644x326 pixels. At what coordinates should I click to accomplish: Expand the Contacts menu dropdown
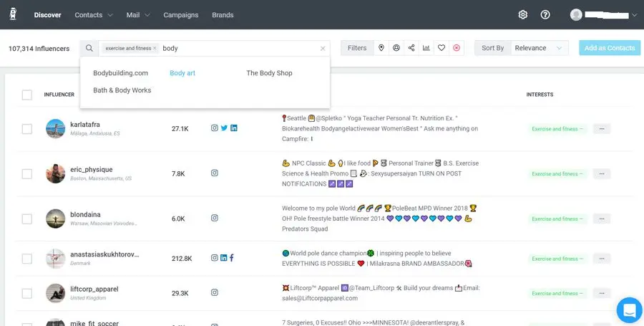94,14
